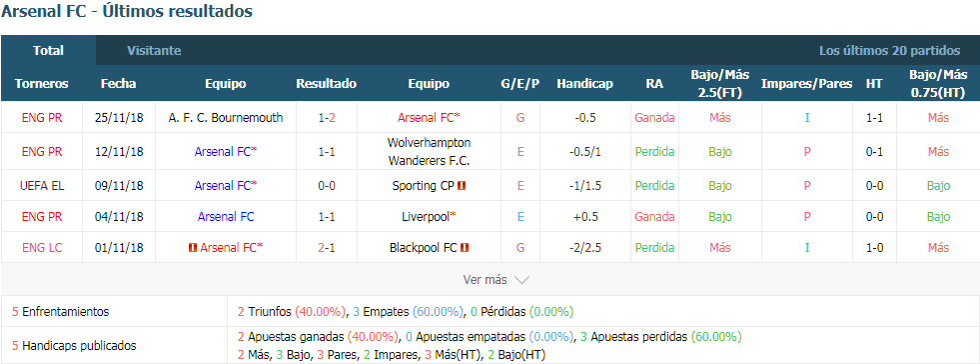Open the Sporting CP team link
980x364 pixels.
tap(424, 186)
